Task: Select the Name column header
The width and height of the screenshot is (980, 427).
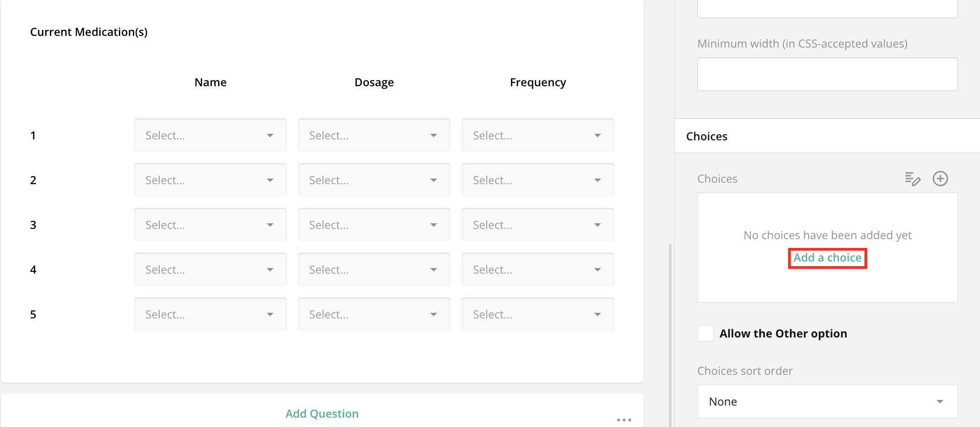Action: tap(211, 83)
